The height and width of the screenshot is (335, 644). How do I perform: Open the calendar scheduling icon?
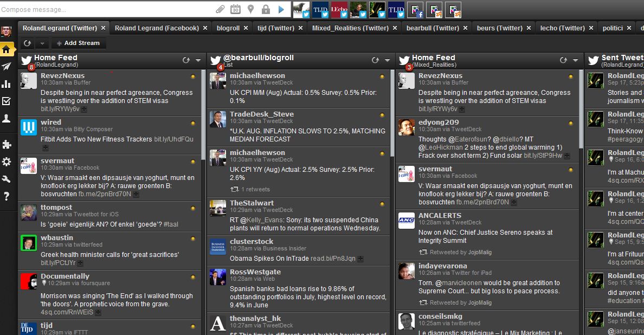click(x=235, y=9)
